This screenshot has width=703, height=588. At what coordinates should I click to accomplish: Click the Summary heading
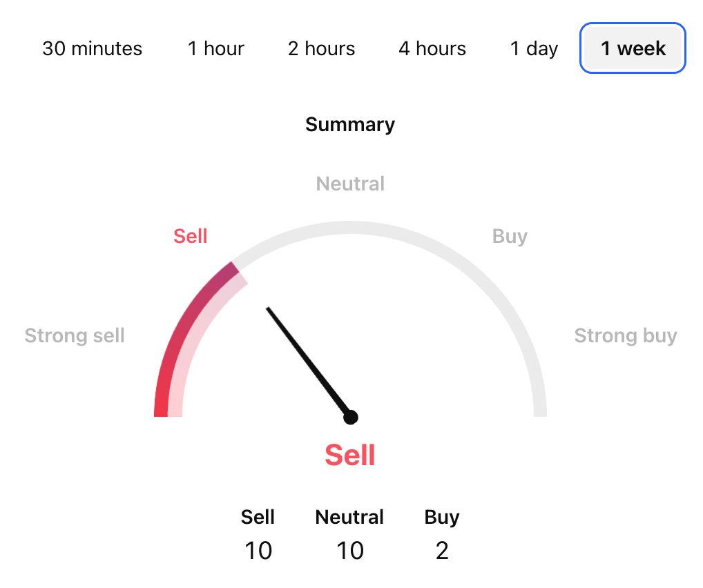point(350,124)
